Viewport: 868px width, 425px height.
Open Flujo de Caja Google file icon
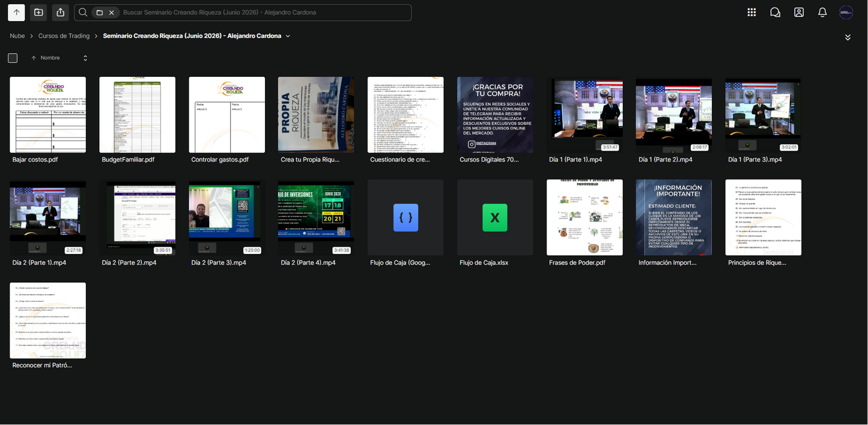(x=405, y=217)
